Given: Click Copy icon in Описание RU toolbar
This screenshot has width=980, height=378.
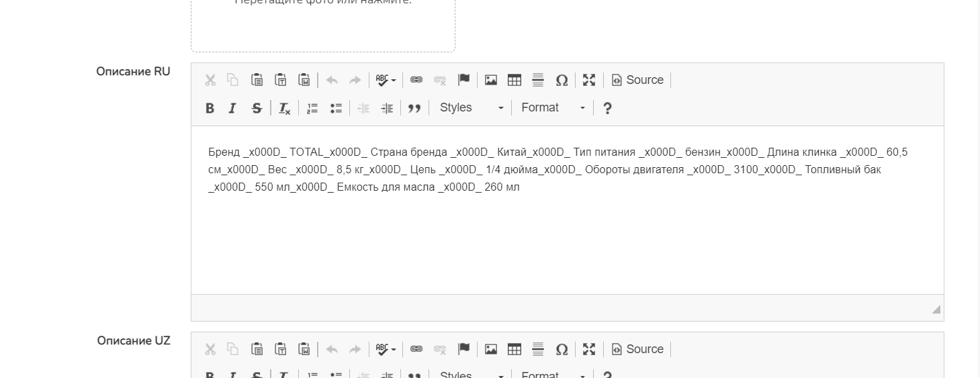Looking at the screenshot, I should point(233,81).
